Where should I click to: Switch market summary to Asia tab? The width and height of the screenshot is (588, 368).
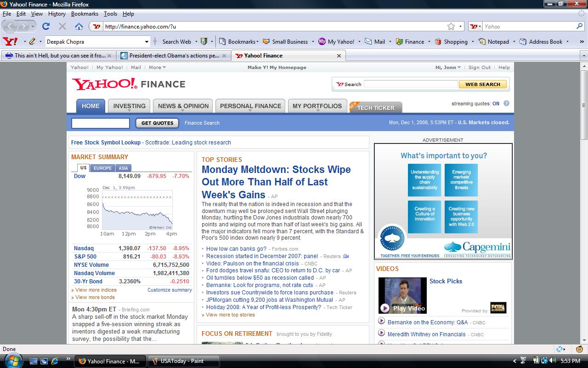(124, 168)
